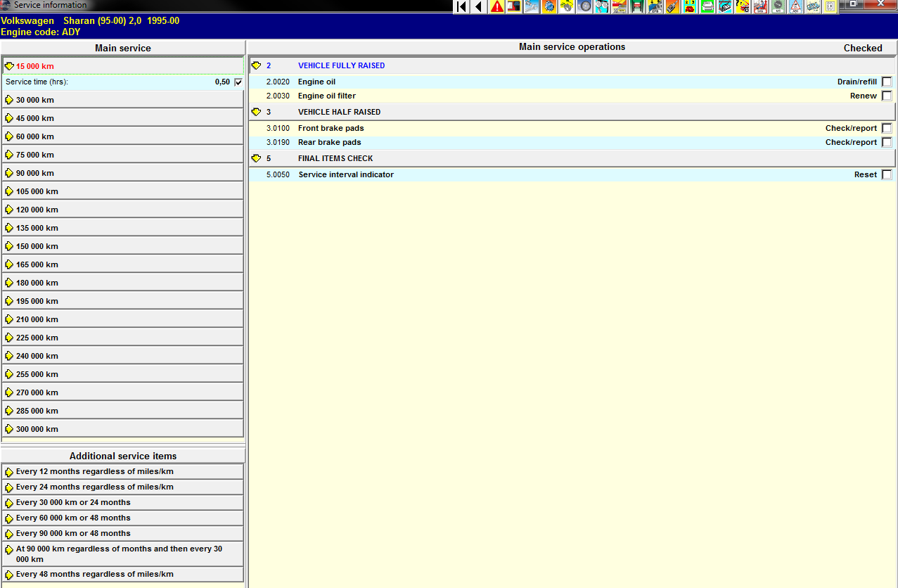Screen dimensions: 898x588
Task: Select the 90 000 km service entry
Action: [35, 173]
